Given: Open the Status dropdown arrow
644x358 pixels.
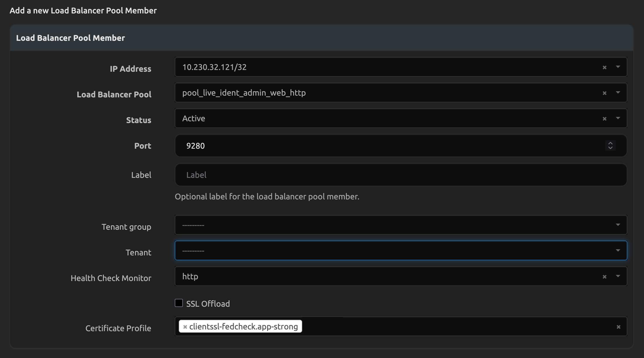Looking at the screenshot, I should click(618, 118).
